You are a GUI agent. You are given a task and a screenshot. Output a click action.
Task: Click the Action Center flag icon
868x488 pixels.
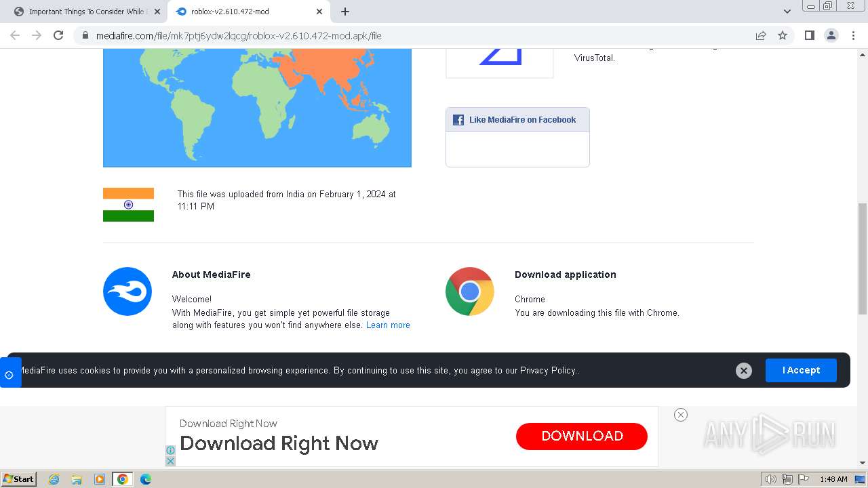point(802,479)
